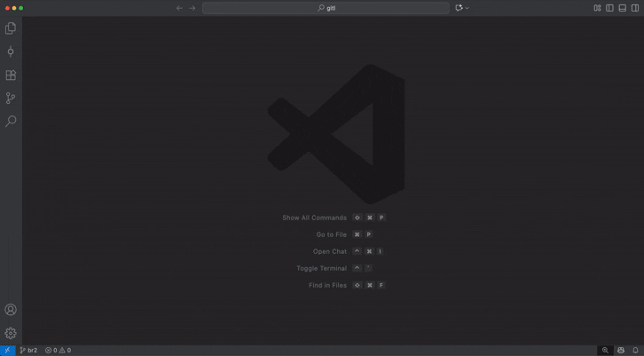Toggle the bottom panel visibility
Screen dimensions: 644x356
coord(622,8)
